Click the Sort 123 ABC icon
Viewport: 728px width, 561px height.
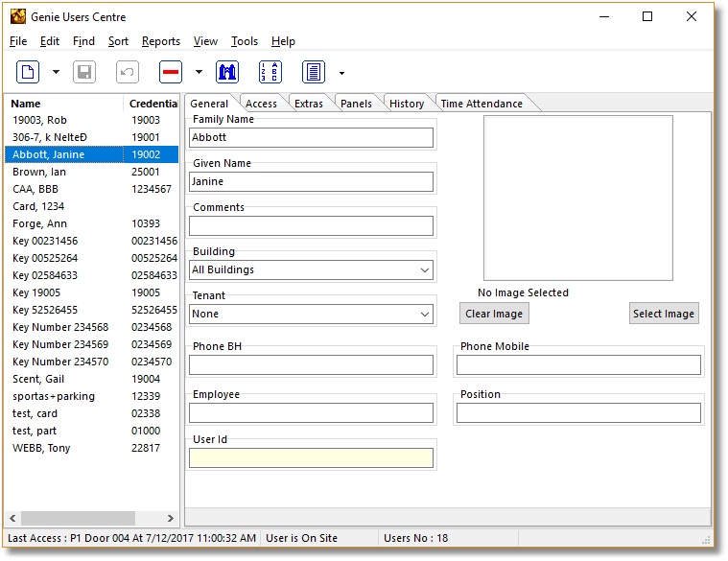point(270,72)
